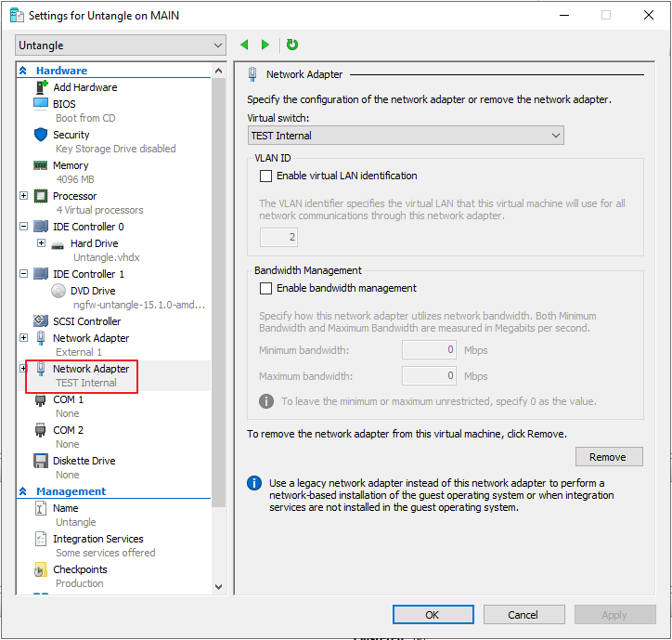Select the Hard Drive icon

point(58,246)
